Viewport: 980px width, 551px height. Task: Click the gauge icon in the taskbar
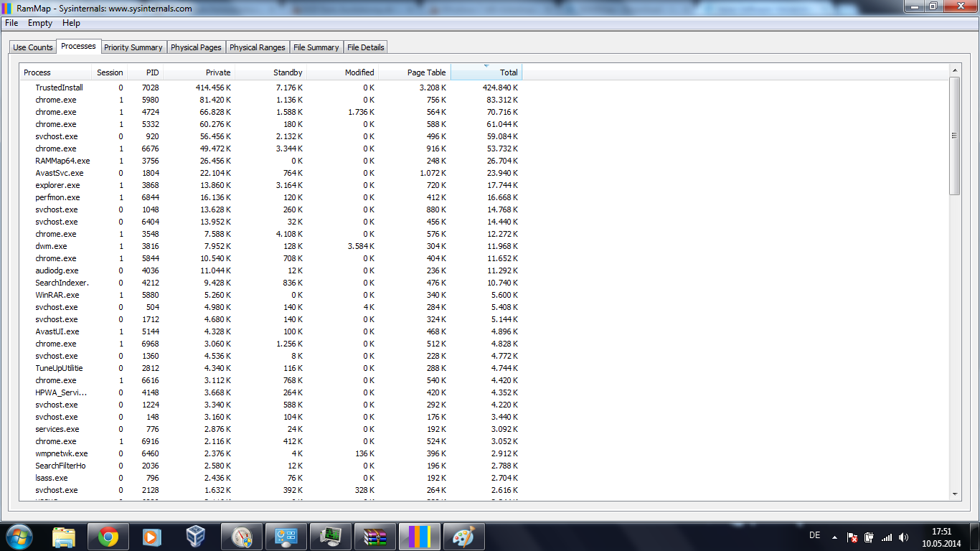(x=242, y=537)
